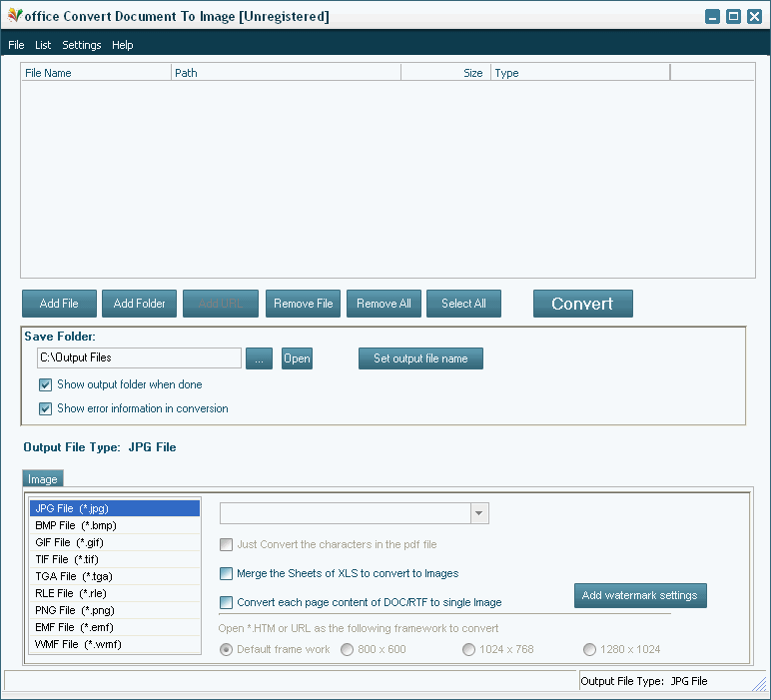Disable Show error information in conversion
The image size is (771, 700).
coord(45,408)
